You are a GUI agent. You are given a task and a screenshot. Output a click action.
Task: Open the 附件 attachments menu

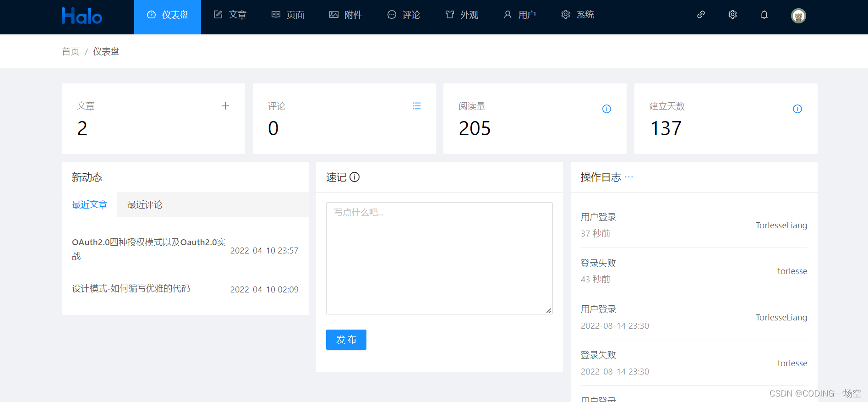346,15
